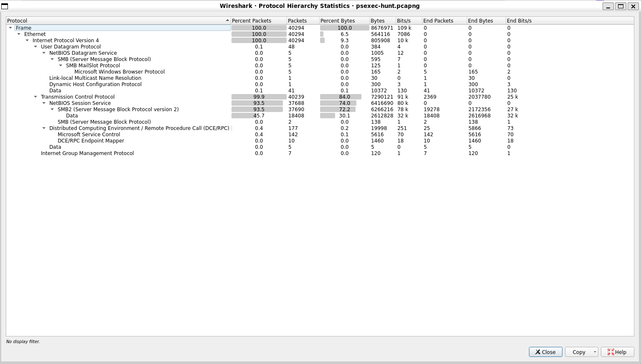Close the window via title bar X

pos(633,6)
